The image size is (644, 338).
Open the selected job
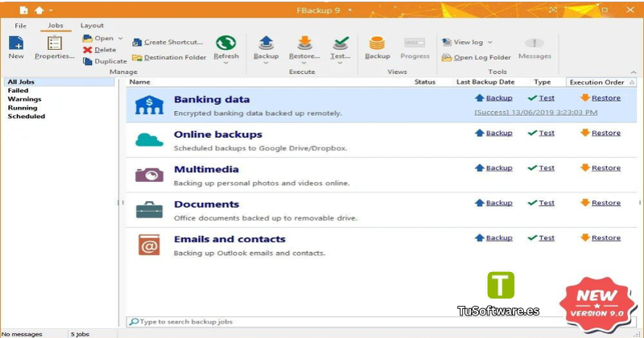[x=98, y=38]
